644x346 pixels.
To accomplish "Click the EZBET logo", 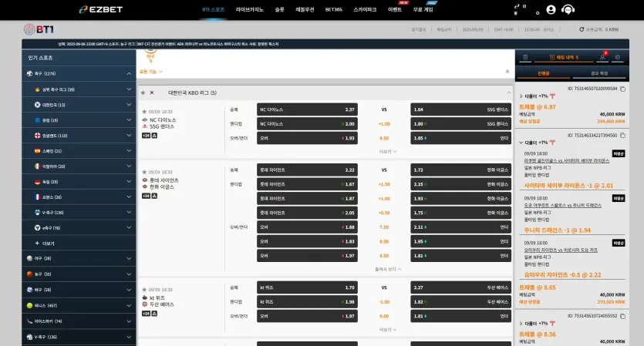I will click(x=101, y=9).
